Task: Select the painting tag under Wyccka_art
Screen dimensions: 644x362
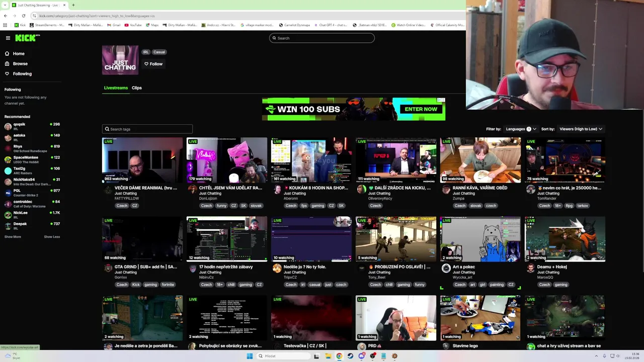Action: point(497,285)
